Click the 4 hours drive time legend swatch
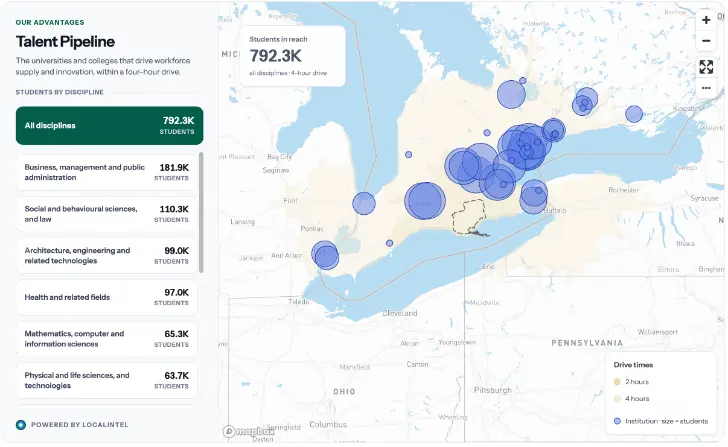728x447 pixels. (617, 398)
